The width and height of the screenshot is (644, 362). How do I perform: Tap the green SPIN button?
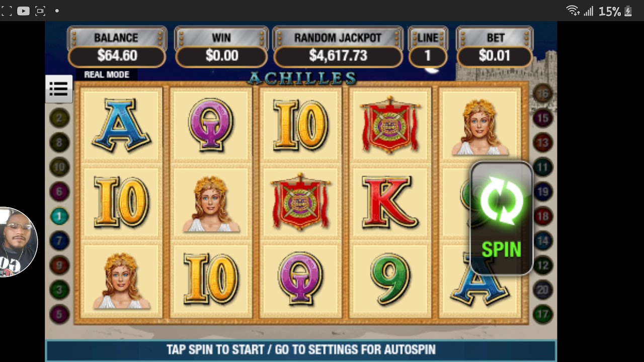[x=501, y=219]
